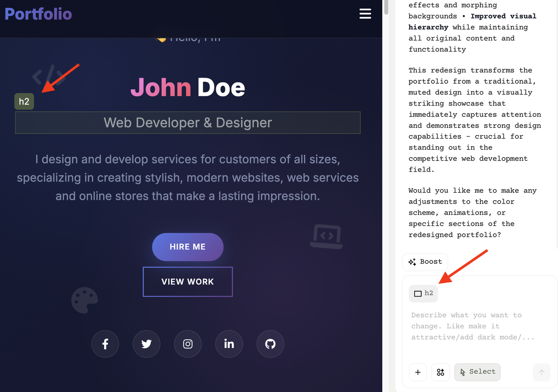
Task: Open the LinkedIn social link
Action: click(229, 344)
